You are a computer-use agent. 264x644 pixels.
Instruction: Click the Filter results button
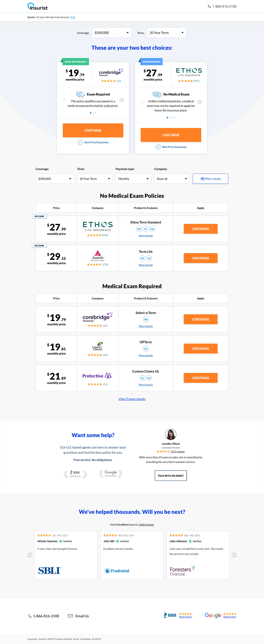[x=210, y=179]
